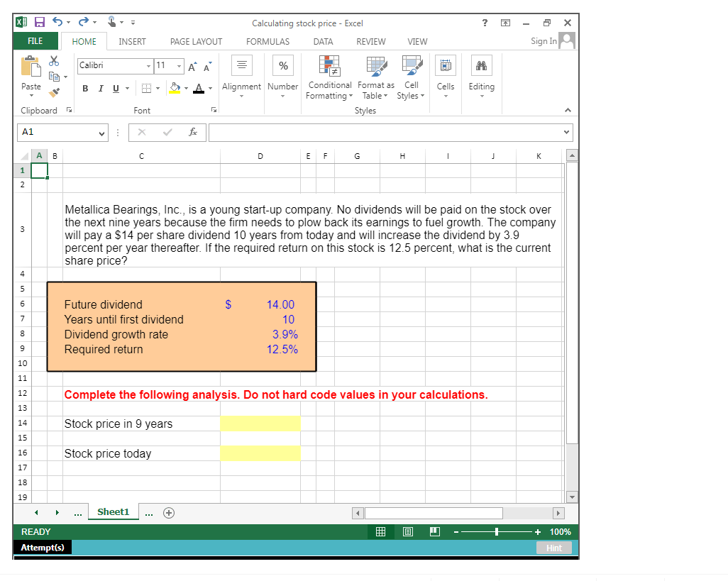Apply bold formatting to selected cell
This screenshot has width=728, height=581.
click(x=85, y=88)
